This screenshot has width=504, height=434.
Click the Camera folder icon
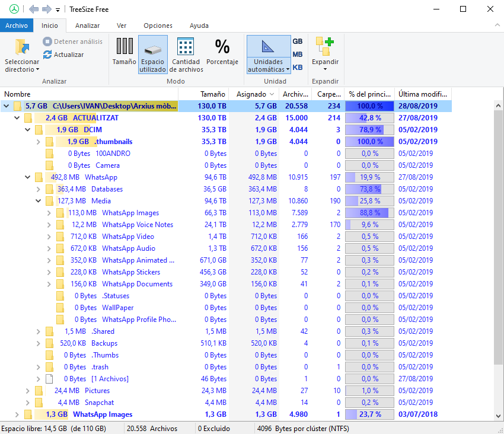point(49,165)
